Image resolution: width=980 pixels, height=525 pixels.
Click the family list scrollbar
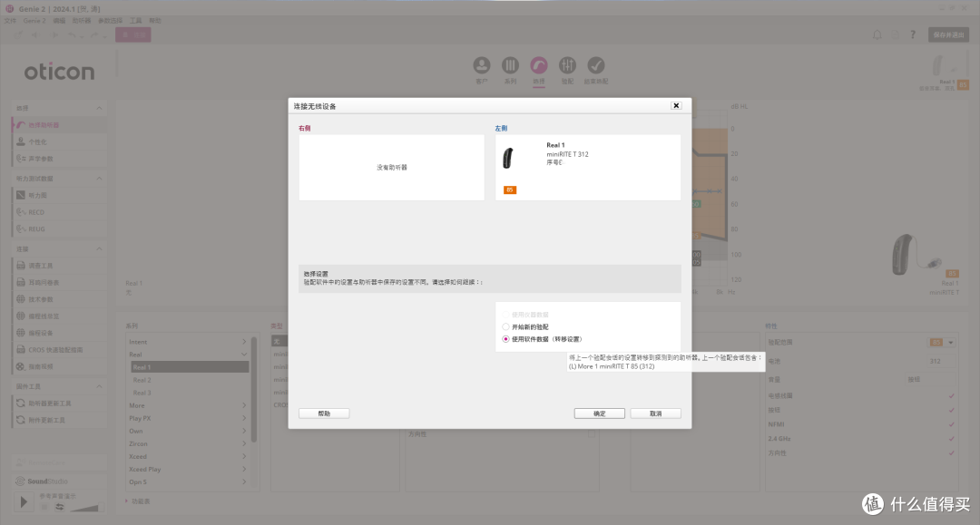point(254,390)
